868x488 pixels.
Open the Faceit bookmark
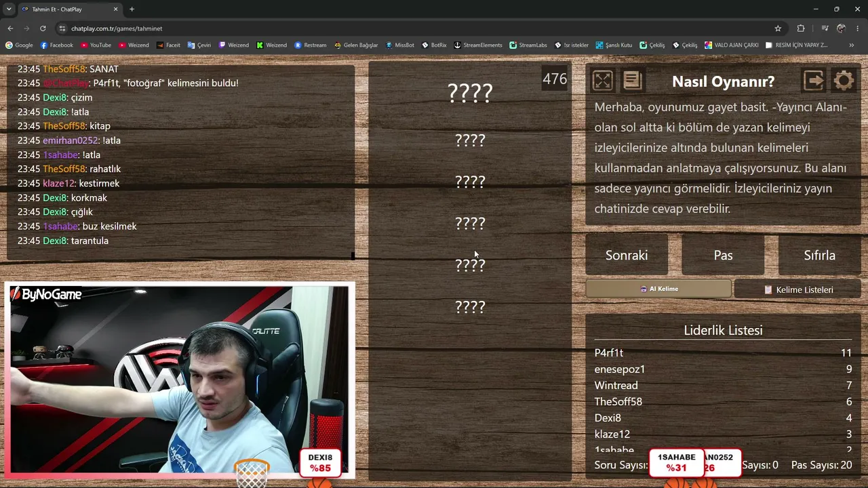(x=168, y=45)
